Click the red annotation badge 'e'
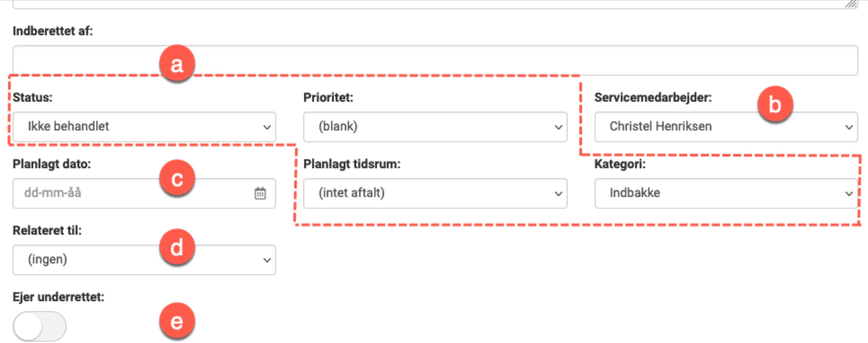The height and width of the screenshot is (343, 868). pos(177,321)
